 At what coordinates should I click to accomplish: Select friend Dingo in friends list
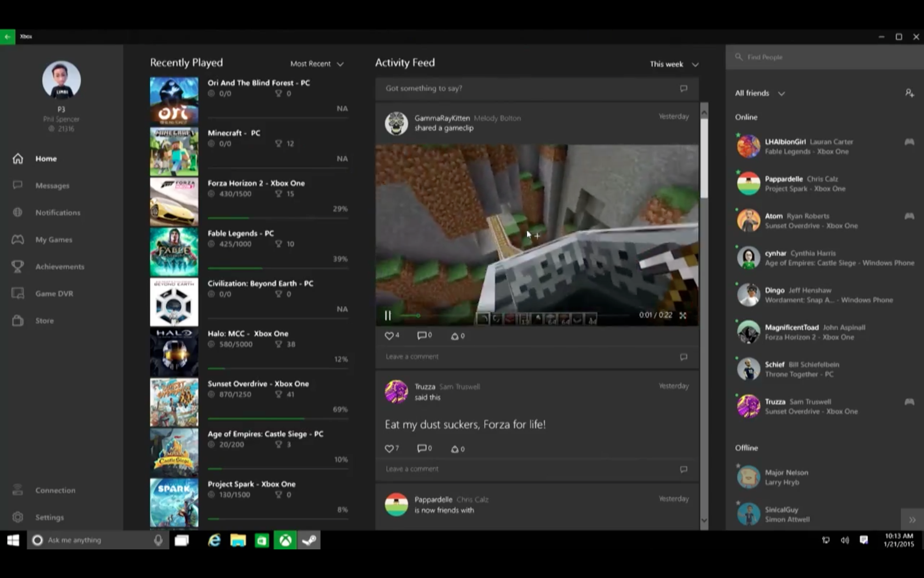[x=824, y=295]
